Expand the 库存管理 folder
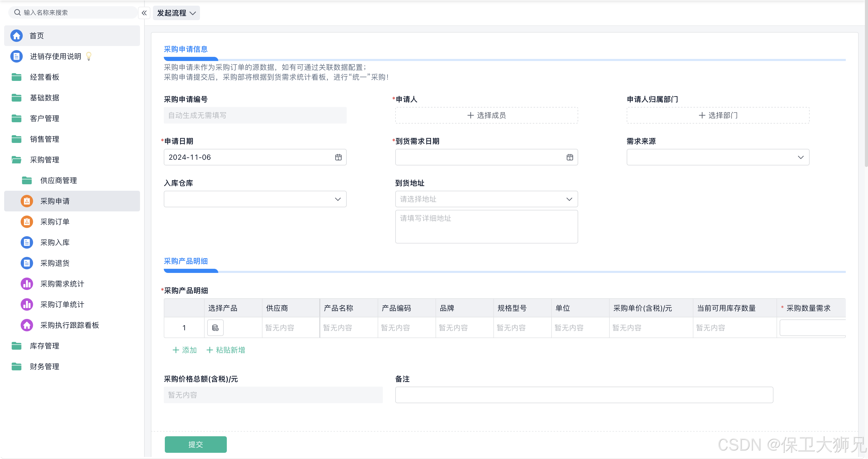This screenshot has width=868, height=459. [x=44, y=346]
